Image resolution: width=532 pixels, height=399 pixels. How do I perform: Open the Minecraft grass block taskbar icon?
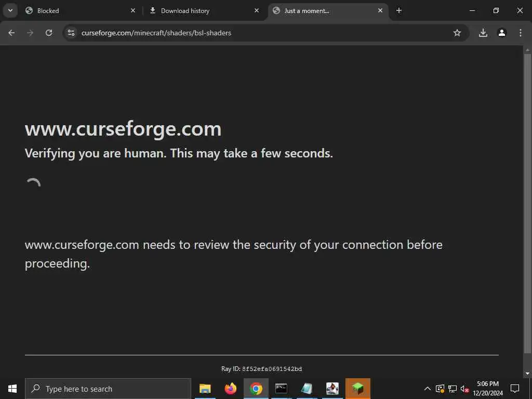coord(358,389)
